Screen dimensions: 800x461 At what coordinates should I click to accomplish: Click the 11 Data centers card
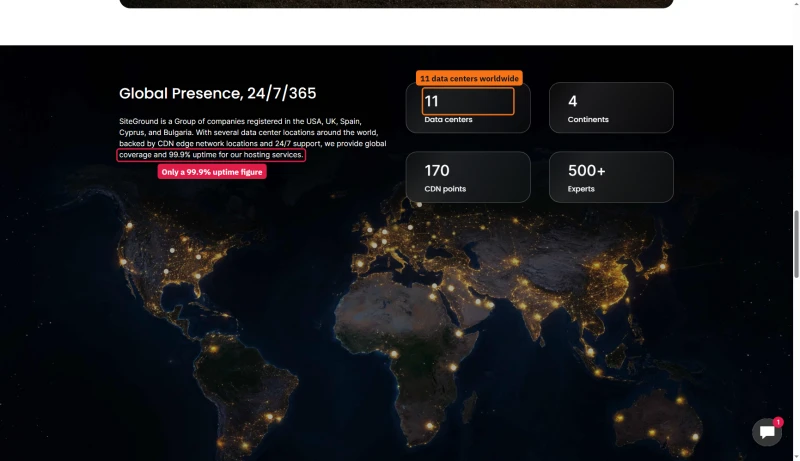468,108
